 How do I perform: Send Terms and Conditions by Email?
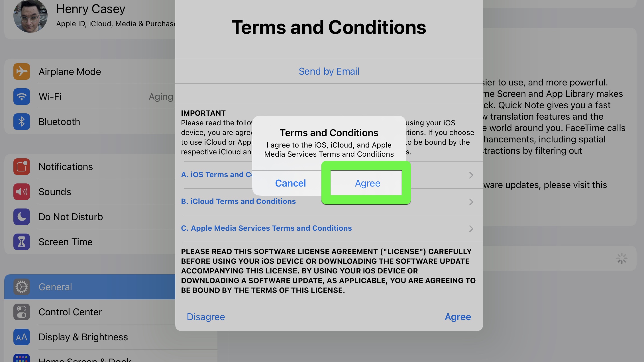329,71
